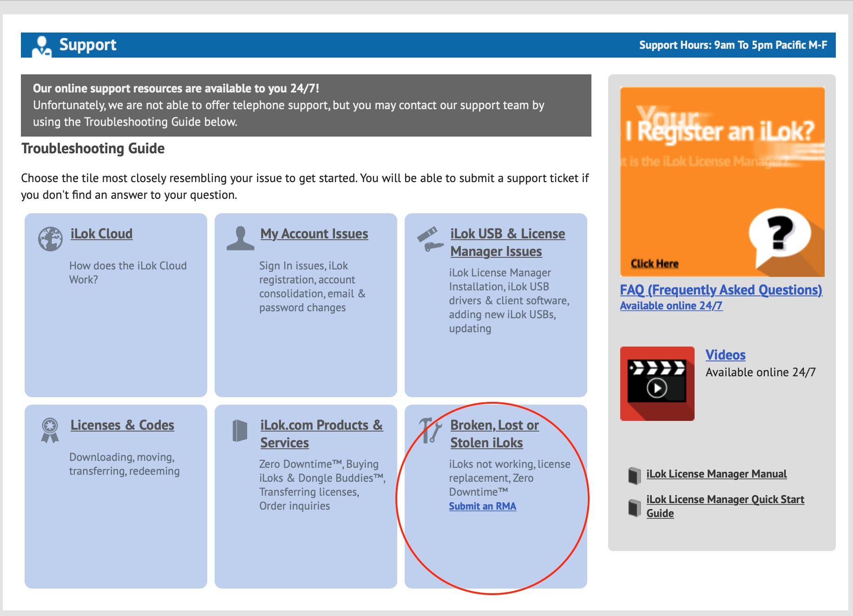Viewport: 853px width, 616px height.
Task: Click 'Available online 24/7' text under Videos
Action: coord(761,372)
